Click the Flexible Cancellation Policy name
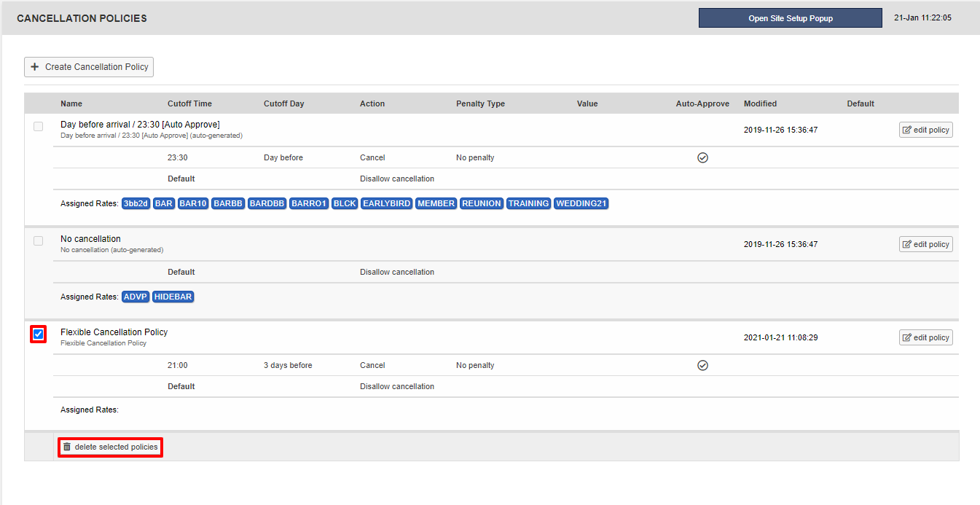 point(114,332)
